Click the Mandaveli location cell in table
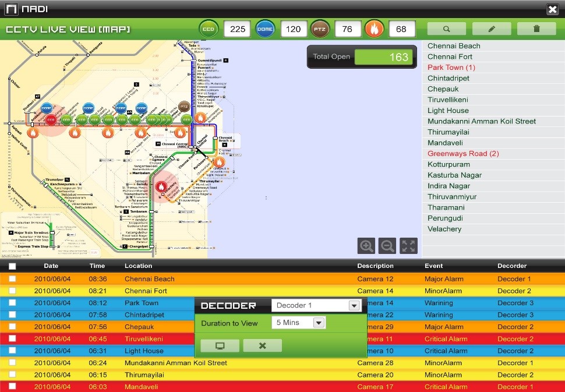The width and height of the screenshot is (565, 392). 141,387
